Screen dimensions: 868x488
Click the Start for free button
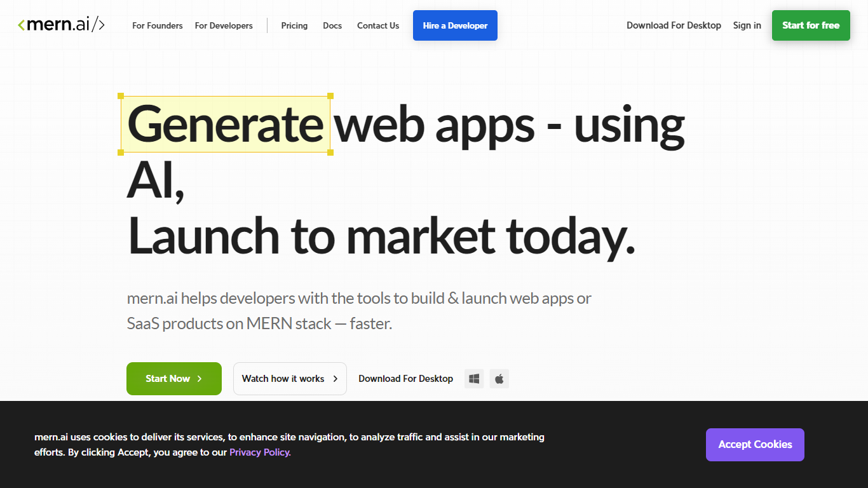(811, 25)
